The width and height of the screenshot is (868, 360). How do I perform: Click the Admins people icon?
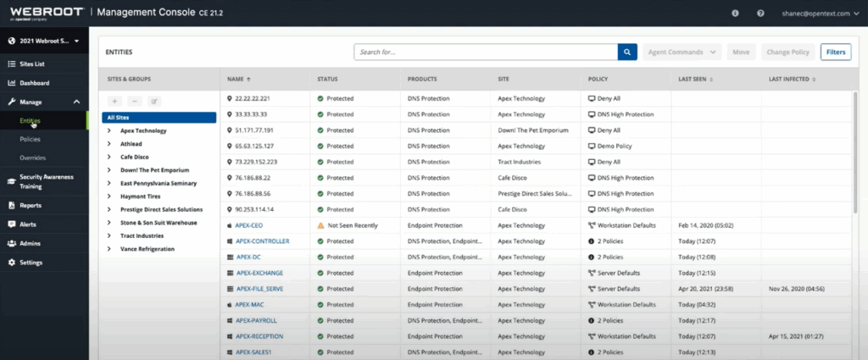click(12, 243)
